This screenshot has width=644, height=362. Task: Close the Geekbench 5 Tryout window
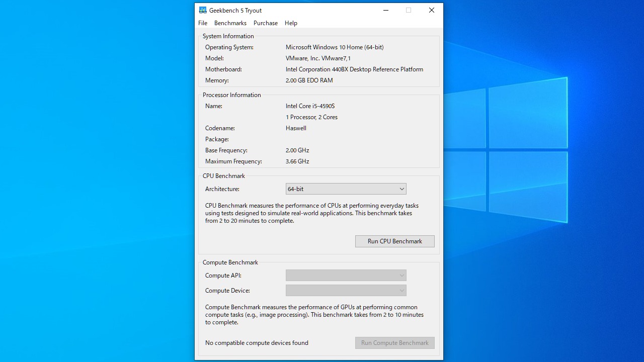tap(432, 10)
